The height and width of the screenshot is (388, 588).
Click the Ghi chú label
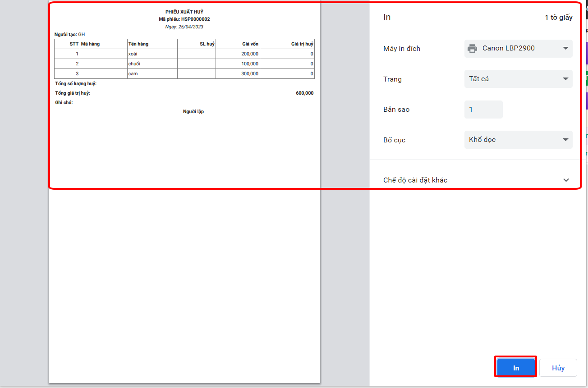pos(64,103)
